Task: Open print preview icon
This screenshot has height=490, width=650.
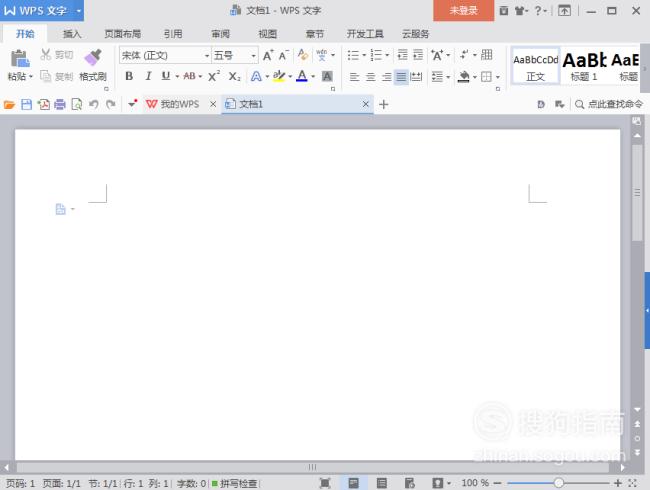Action: pos(77,104)
